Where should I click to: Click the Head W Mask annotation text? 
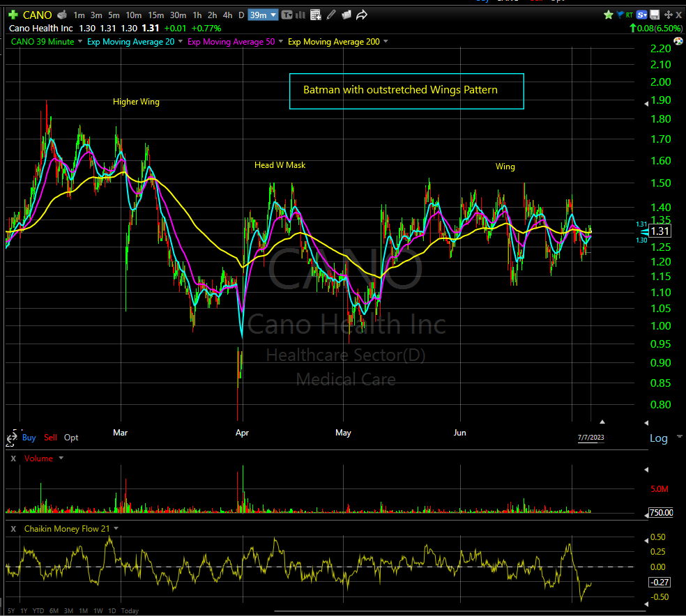(280, 165)
